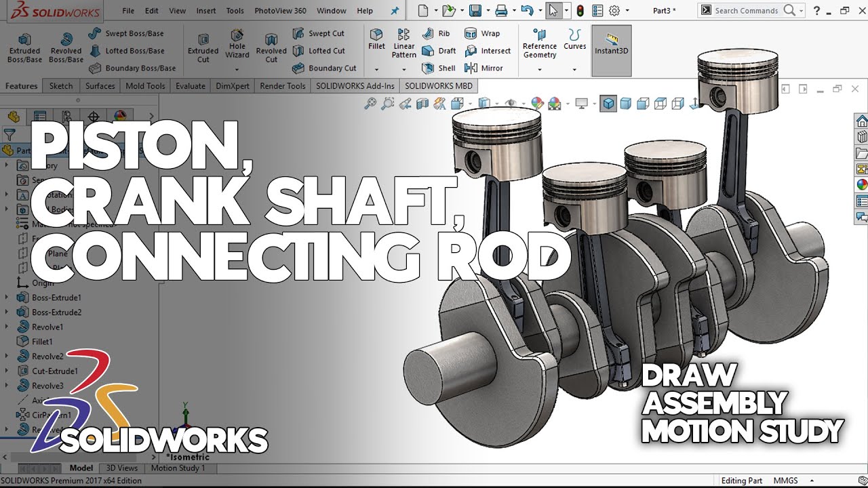Choose the Extruded Cut tool
Viewport: 868px width, 488px height.
[203, 47]
